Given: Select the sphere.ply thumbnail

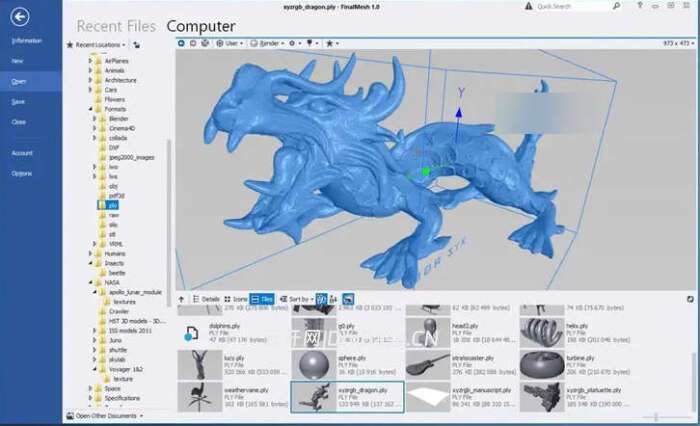Looking at the screenshot, I should (x=314, y=365).
